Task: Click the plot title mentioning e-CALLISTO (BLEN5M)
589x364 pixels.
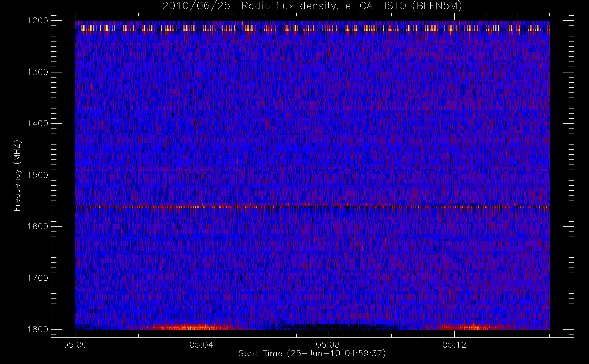Action: 312,6
